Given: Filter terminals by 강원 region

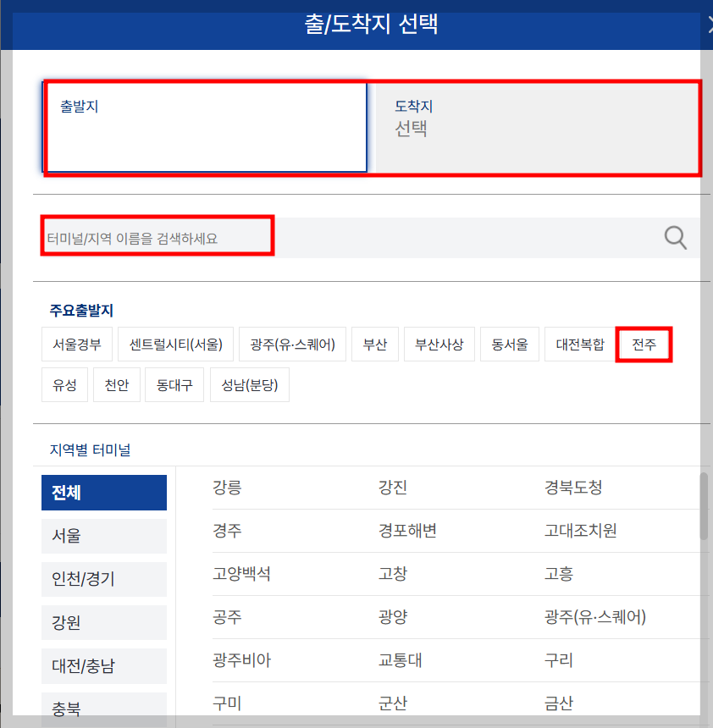Looking at the screenshot, I should pos(104,622).
